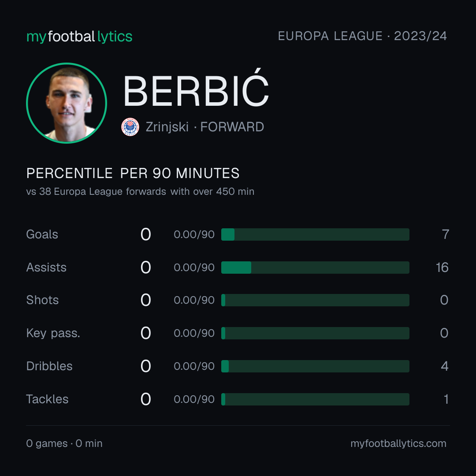Click the Tackles percentile bar

(x=315, y=399)
